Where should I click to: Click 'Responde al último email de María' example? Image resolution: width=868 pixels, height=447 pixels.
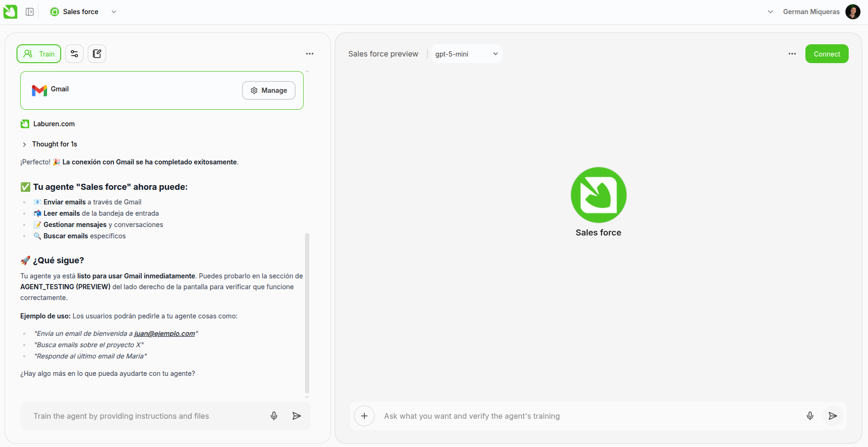[90, 356]
